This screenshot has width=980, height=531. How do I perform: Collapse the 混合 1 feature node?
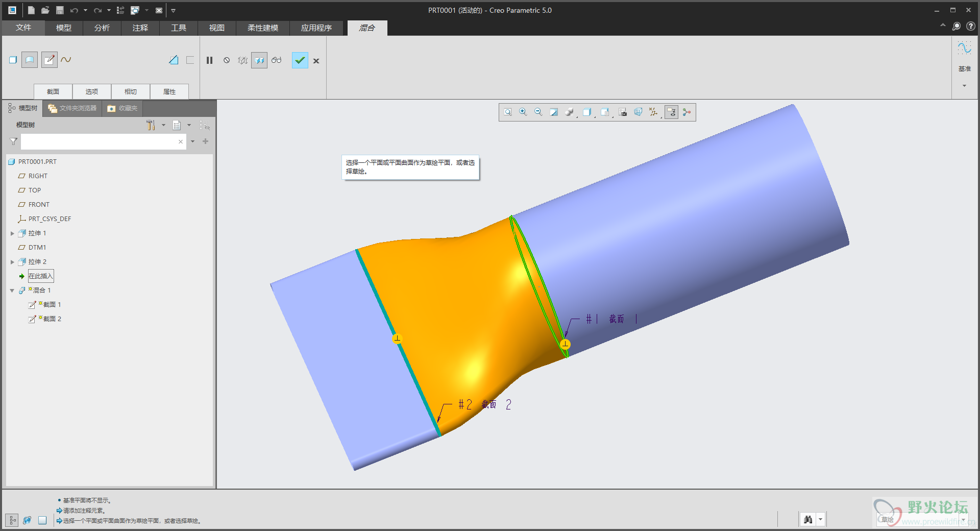coord(12,291)
